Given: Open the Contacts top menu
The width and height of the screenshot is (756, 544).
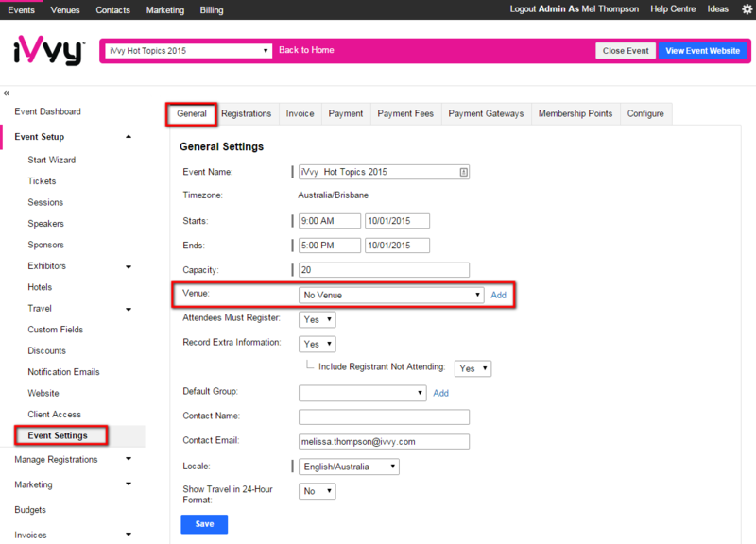Looking at the screenshot, I should click(x=112, y=10).
